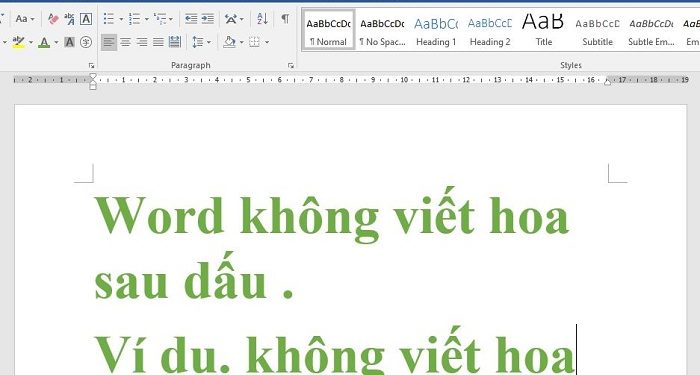Viewport: 700px width, 375px height.
Task: Center the paragraph text
Action: click(x=125, y=42)
